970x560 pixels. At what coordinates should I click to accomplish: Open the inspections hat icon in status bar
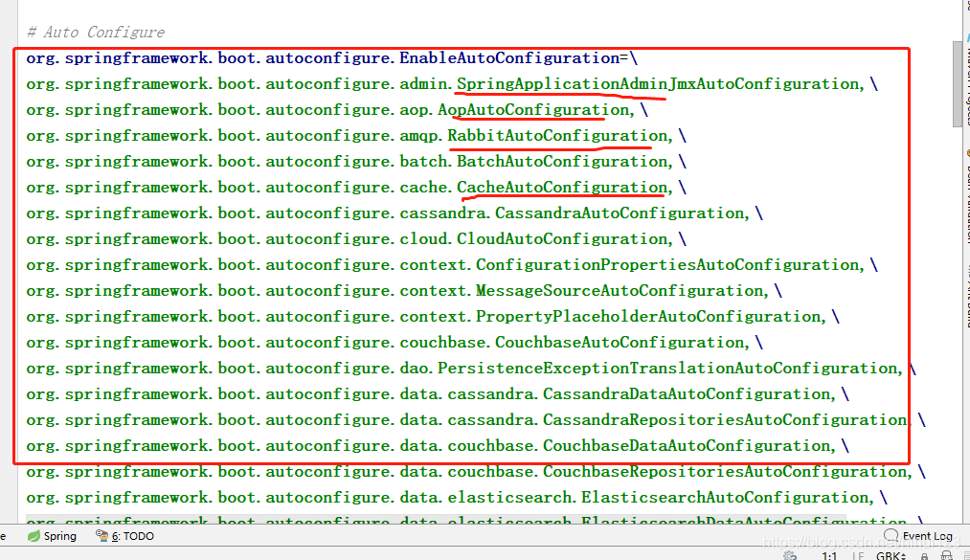946,556
